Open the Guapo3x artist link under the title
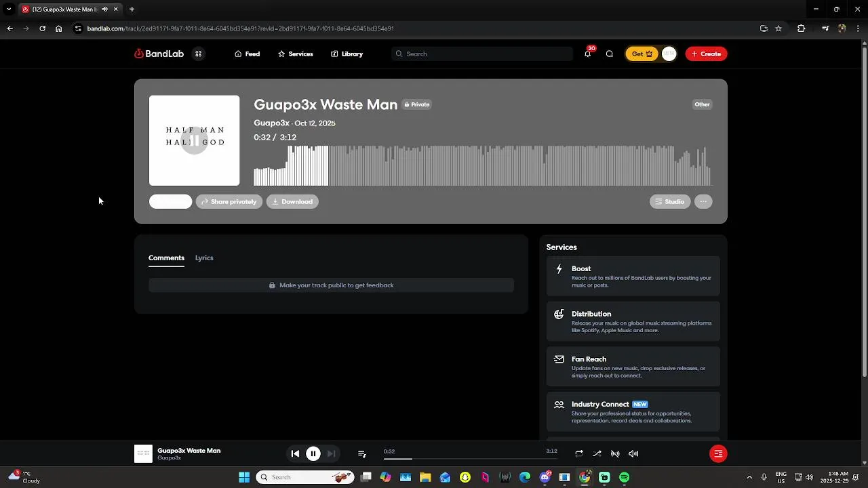 (x=271, y=123)
